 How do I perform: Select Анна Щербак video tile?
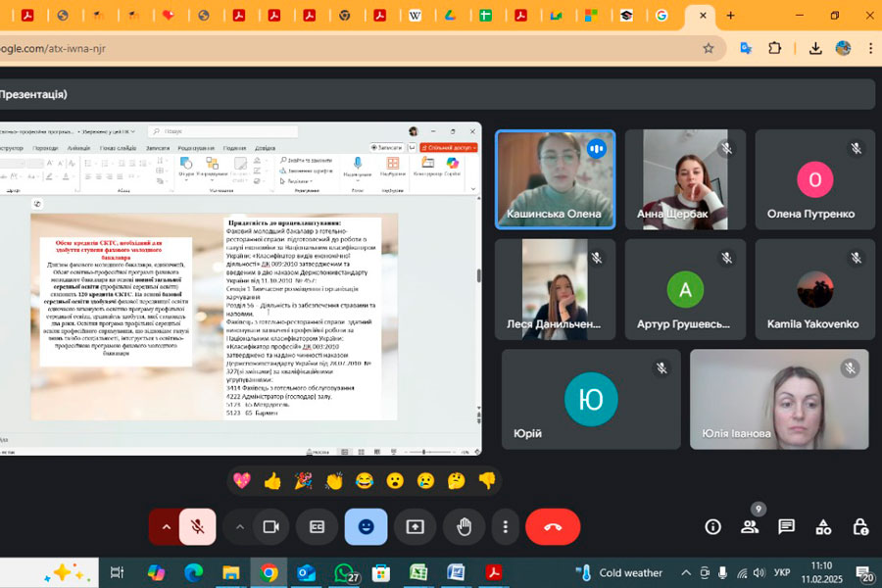(685, 179)
